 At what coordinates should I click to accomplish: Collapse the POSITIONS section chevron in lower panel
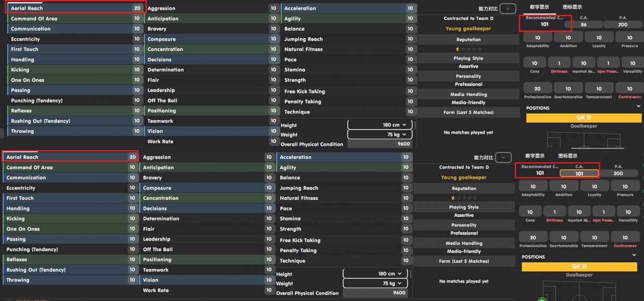[x=634, y=255]
